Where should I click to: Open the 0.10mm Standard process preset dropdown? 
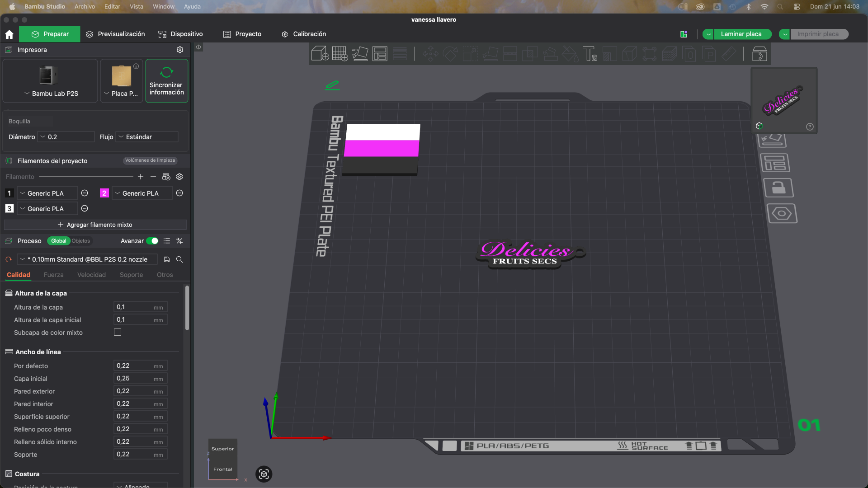click(87, 259)
